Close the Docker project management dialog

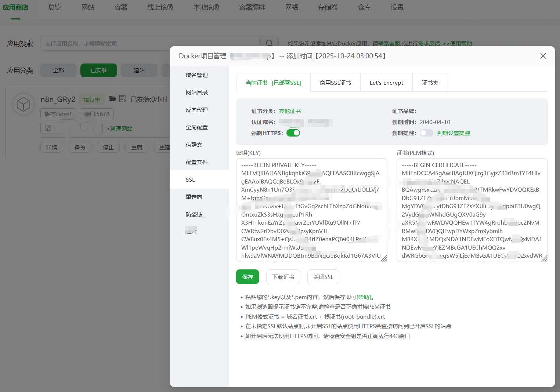point(543,56)
